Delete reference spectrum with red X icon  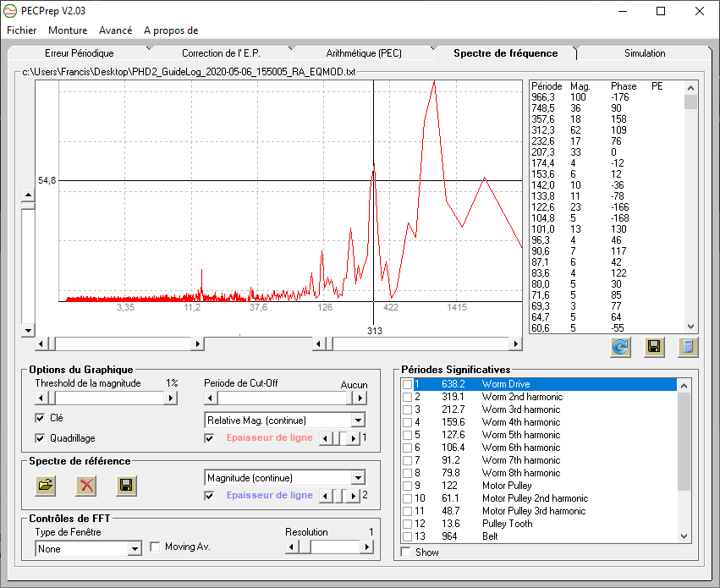86,485
